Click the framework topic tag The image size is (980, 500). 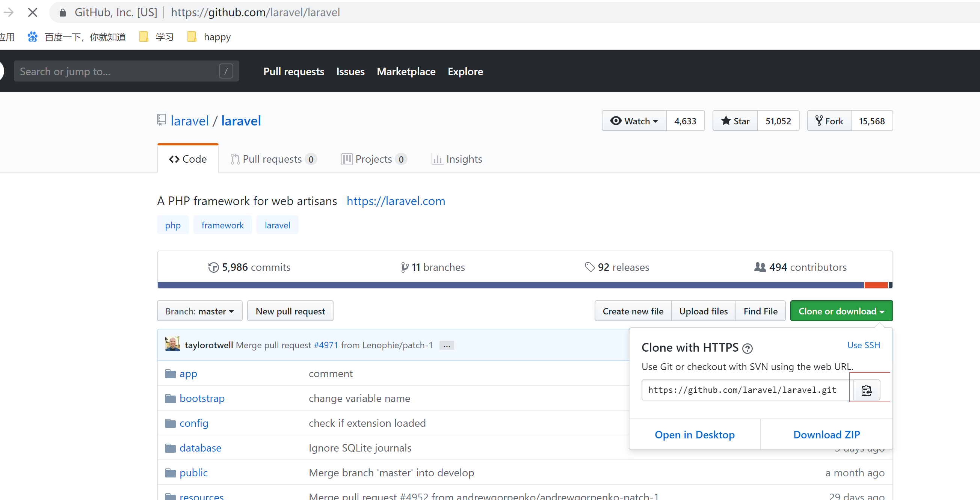tap(222, 225)
